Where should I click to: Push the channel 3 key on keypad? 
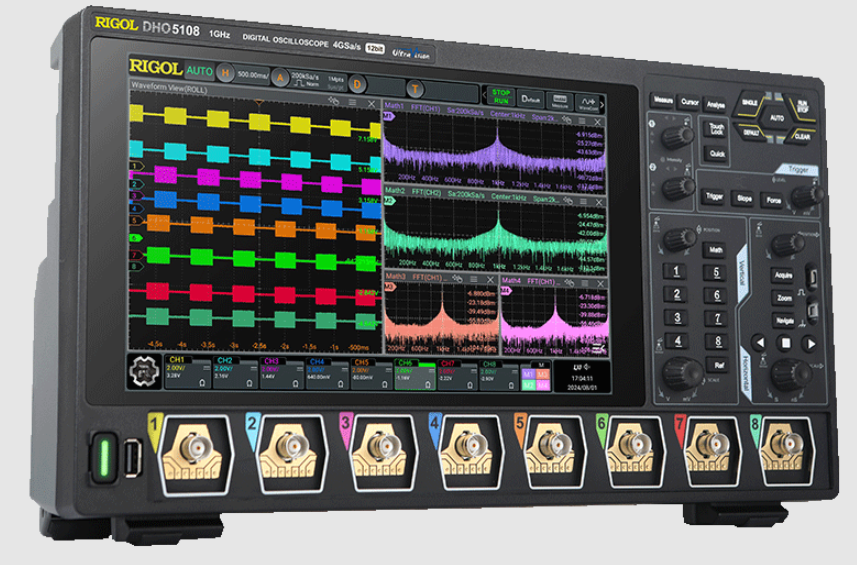677,317
